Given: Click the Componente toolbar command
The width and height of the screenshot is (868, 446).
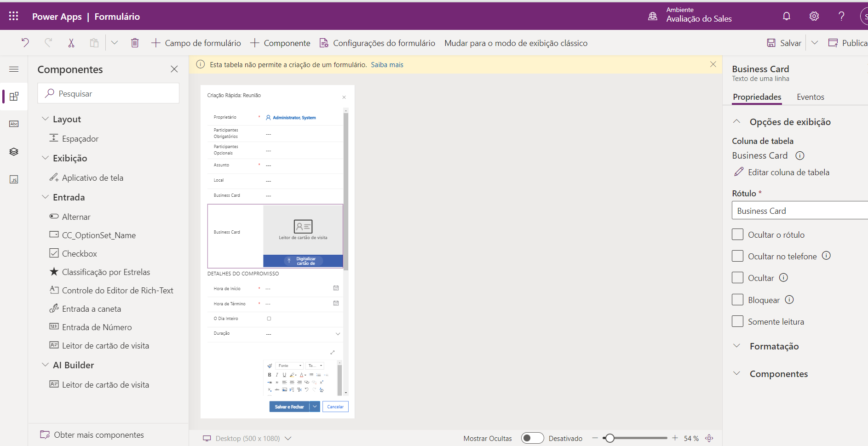Looking at the screenshot, I should 280,43.
